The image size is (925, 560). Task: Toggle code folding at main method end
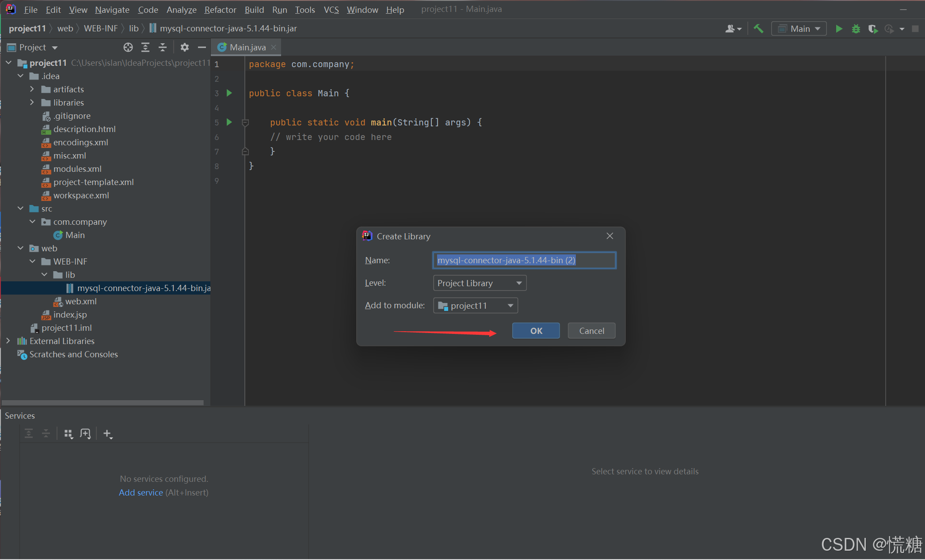coord(245,151)
